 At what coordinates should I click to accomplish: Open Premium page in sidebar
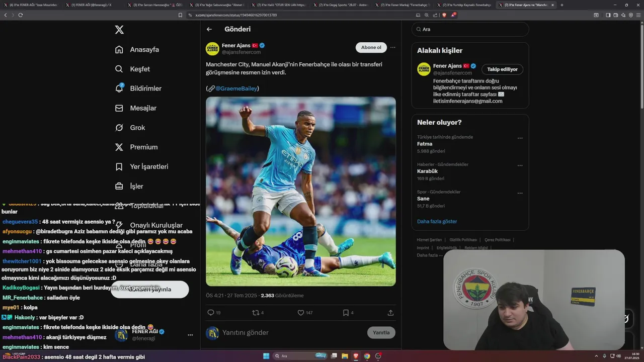pos(136,147)
